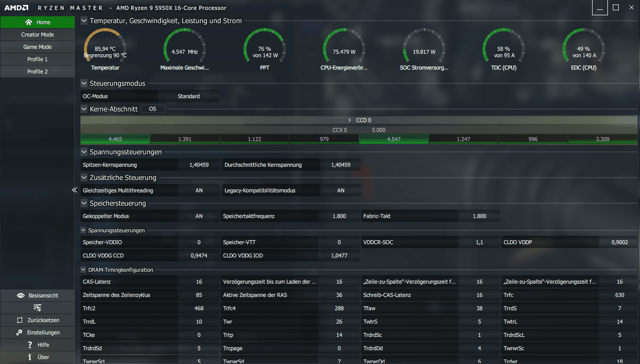The image size is (640, 364).
Task: Click VDDCR-SOC value 1,1
Action: 480,242
